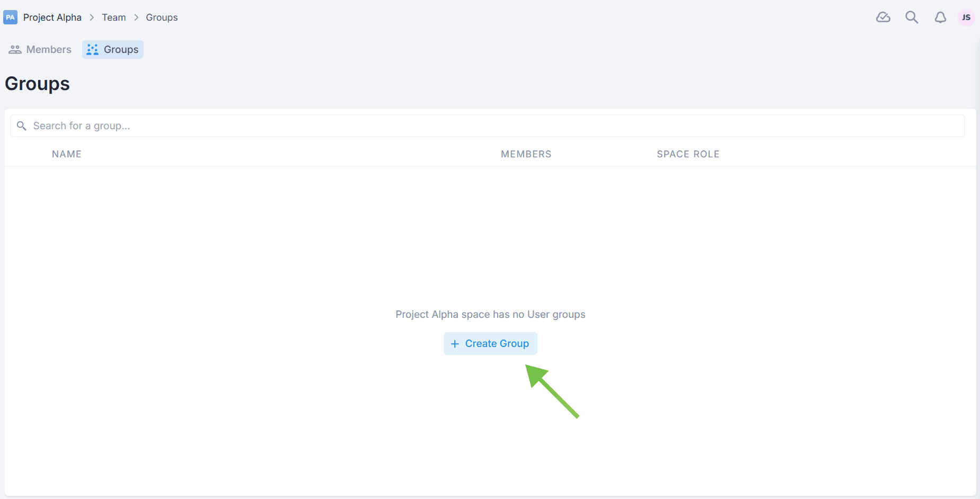The height and width of the screenshot is (499, 980).
Task: Click the SPACE ROLE column header
Action: point(688,154)
